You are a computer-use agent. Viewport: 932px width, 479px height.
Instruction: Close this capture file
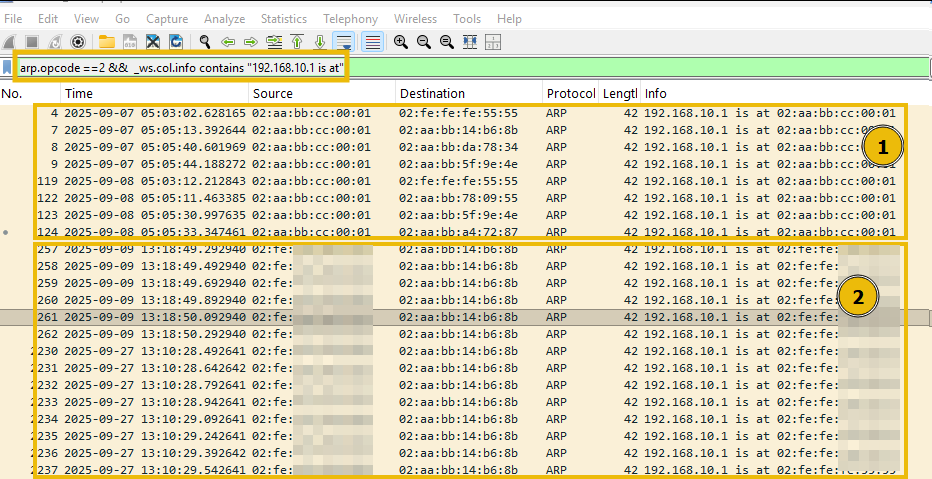click(153, 42)
